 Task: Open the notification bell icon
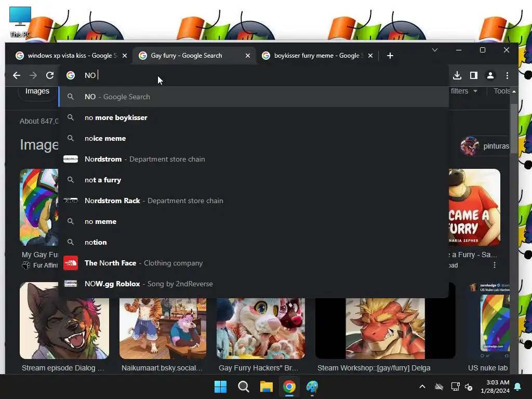click(x=518, y=387)
